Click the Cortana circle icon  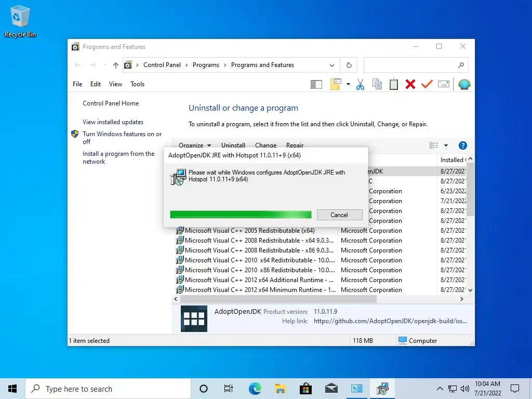(203, 389)
